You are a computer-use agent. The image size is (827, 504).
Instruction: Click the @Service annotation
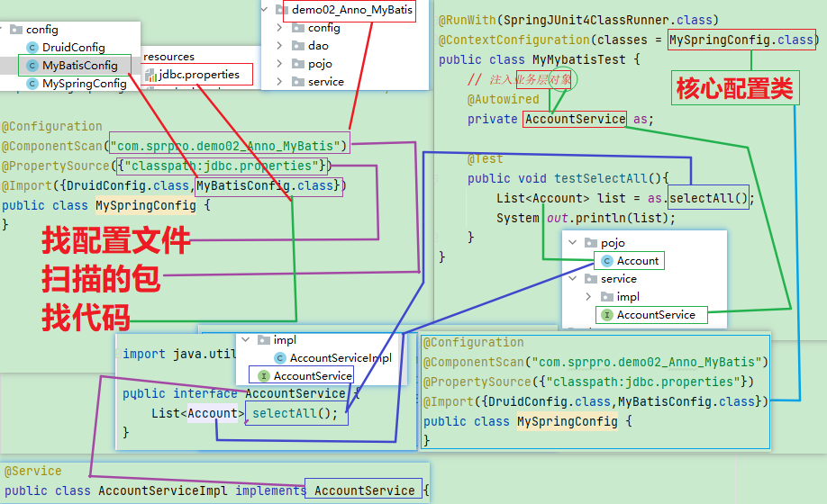point(32,471)
